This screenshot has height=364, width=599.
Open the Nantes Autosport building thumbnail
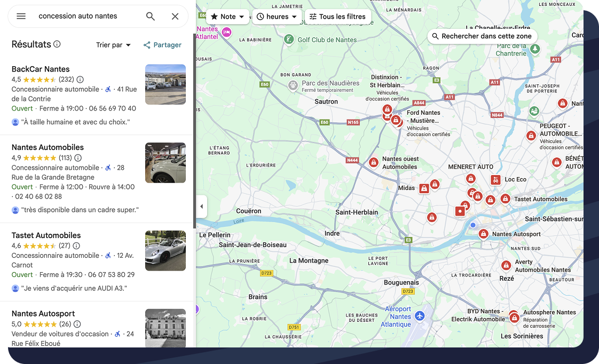click(165, 328)
